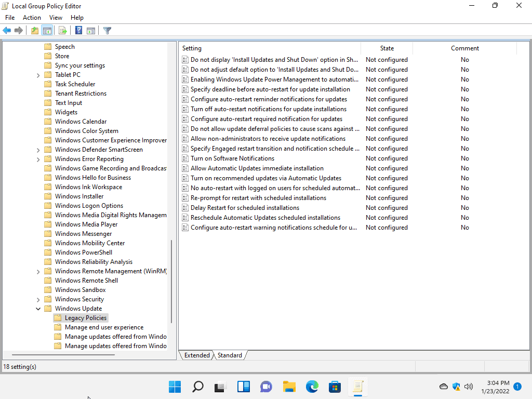
Task: Click the Filter toolbar icon
Action: pos(107,30)
